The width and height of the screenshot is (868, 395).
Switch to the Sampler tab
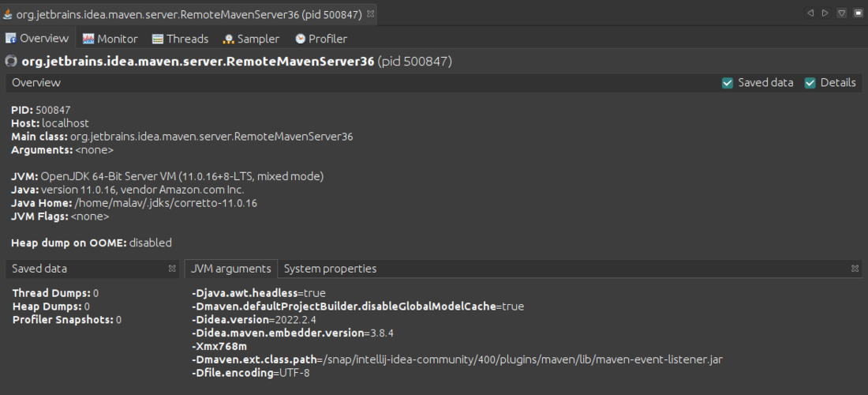[251, 39]
